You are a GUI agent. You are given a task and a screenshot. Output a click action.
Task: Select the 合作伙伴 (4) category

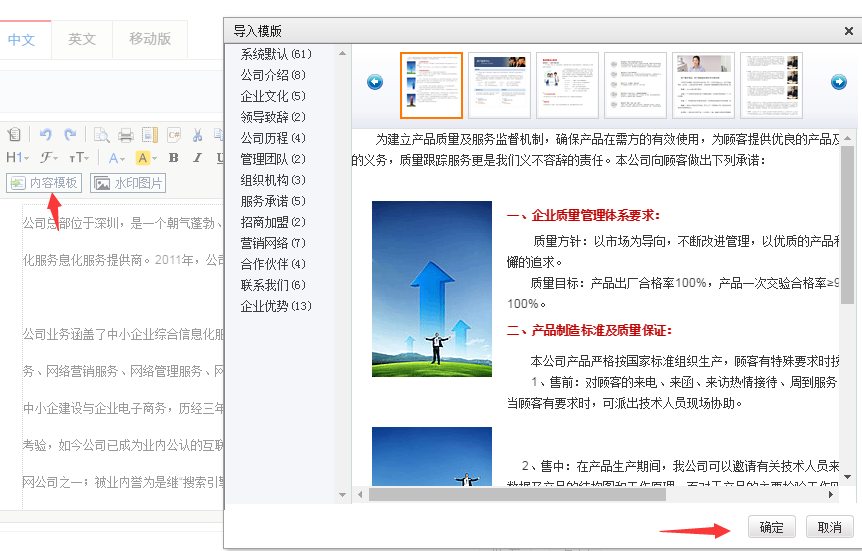273,264
